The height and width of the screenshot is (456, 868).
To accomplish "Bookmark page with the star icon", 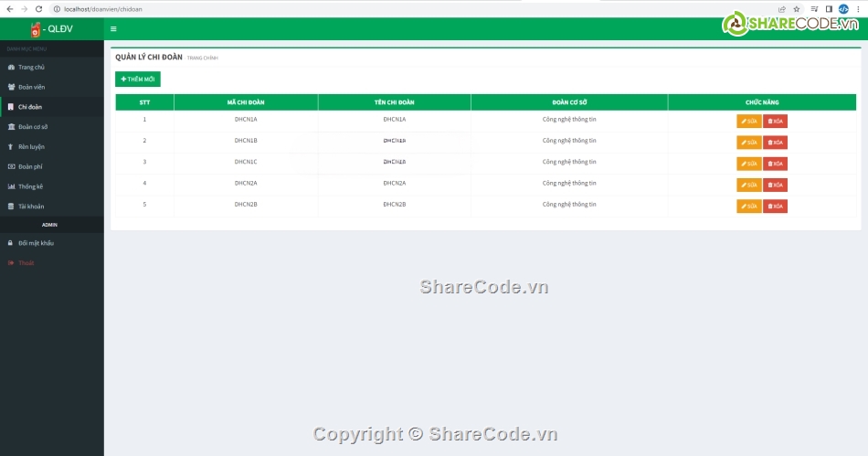I will tap(797, 9).
